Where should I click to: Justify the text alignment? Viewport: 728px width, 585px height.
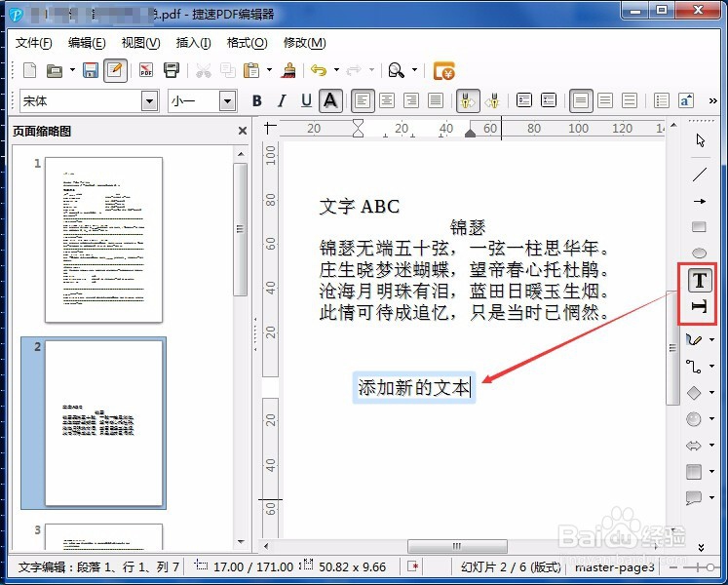pyautogui.click(x=436, y=100)
